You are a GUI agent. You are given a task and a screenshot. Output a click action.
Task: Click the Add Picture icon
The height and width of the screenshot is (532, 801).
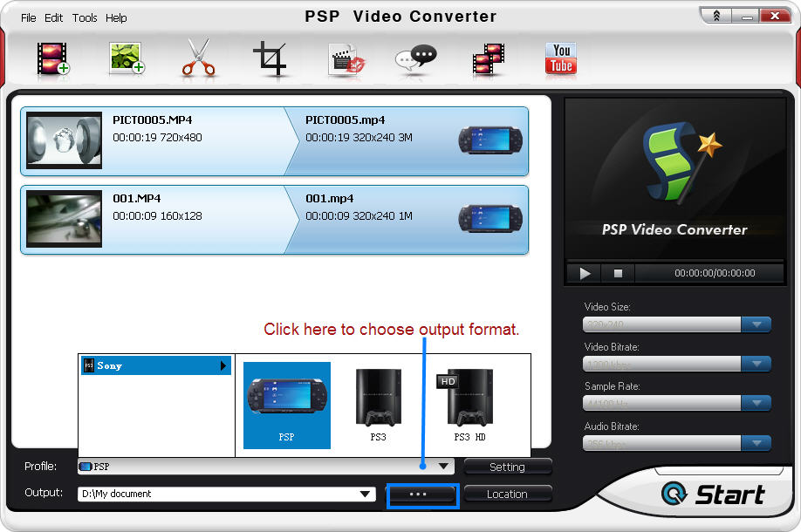pos(127,58)
